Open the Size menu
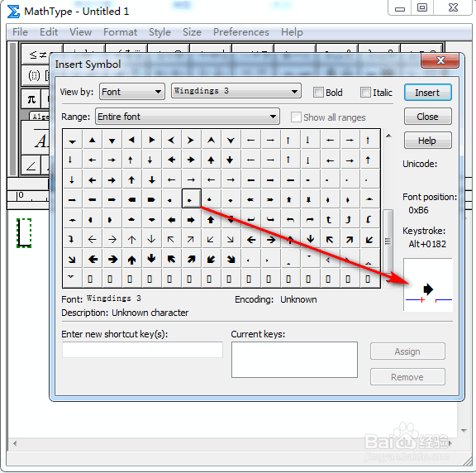The width and height of the screenshot is (476, 473). (x=192, y=32)
